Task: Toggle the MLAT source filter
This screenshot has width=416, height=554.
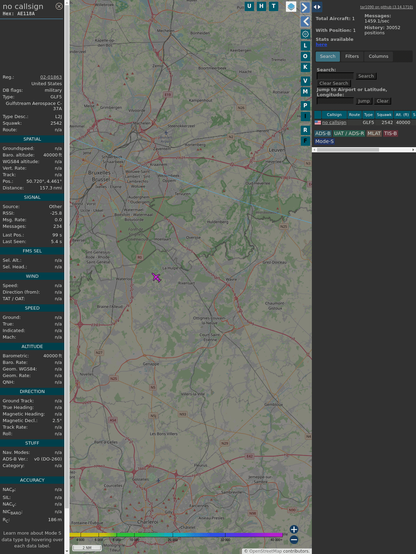Action: pyautogui.click(x=374, y=133)
